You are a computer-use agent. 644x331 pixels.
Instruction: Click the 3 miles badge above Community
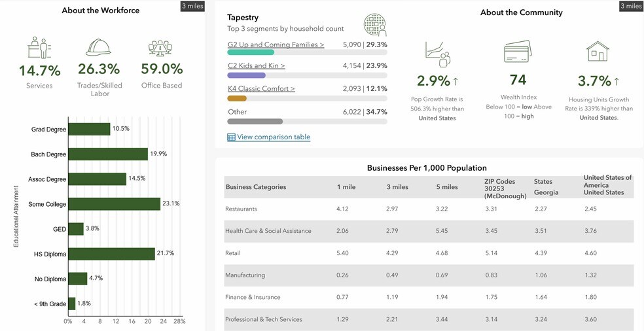[630, 7]
